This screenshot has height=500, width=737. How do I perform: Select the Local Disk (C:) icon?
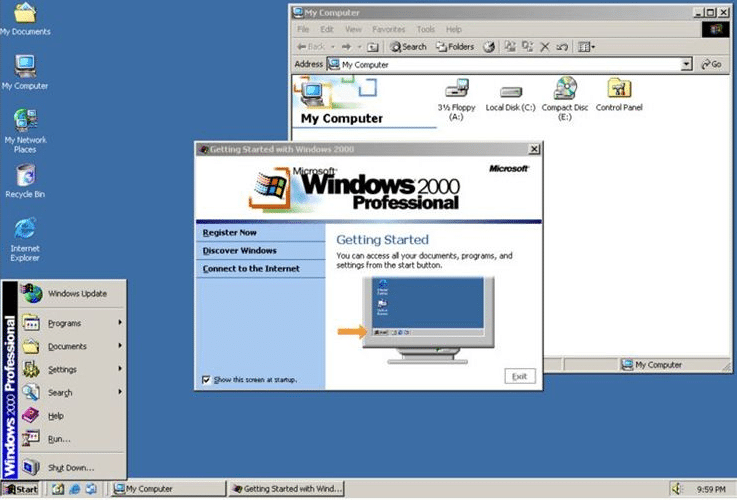510,99
